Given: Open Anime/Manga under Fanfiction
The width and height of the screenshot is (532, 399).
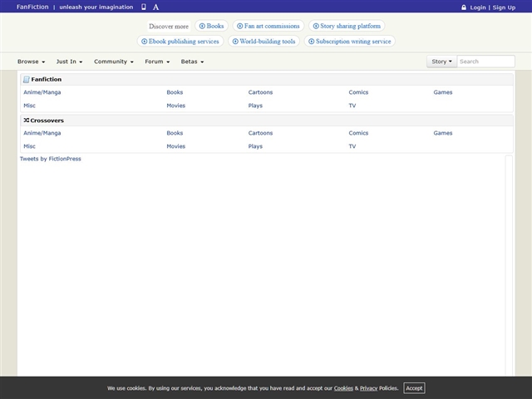Looking at the screenshot, I should pos(42,92).
